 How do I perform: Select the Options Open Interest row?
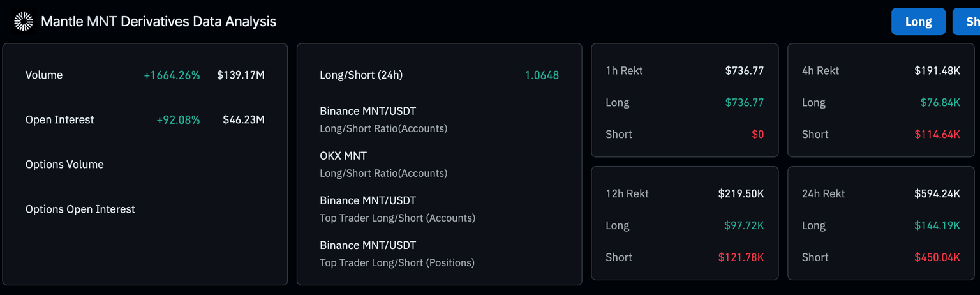tap(80, 209)
